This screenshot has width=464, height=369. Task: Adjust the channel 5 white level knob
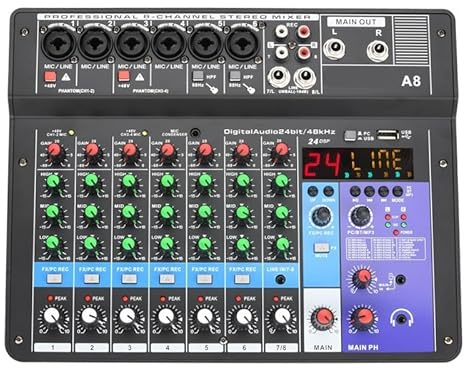(x=205, y=317)
